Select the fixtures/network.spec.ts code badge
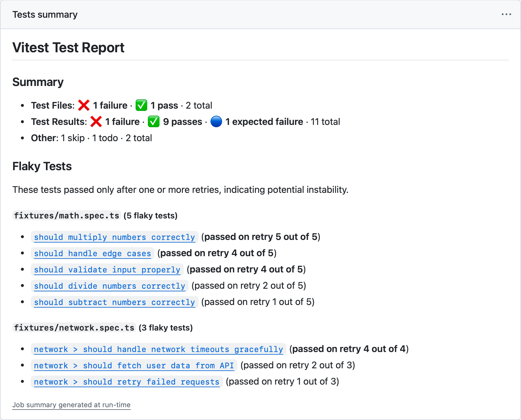The image size is (521, 420). [x=74, y=328]
